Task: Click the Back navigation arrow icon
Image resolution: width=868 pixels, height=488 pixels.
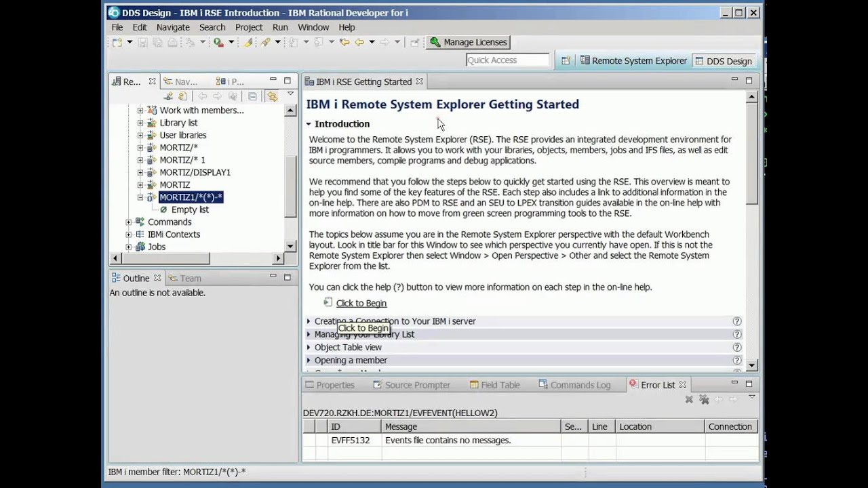Action: point(359,42)
